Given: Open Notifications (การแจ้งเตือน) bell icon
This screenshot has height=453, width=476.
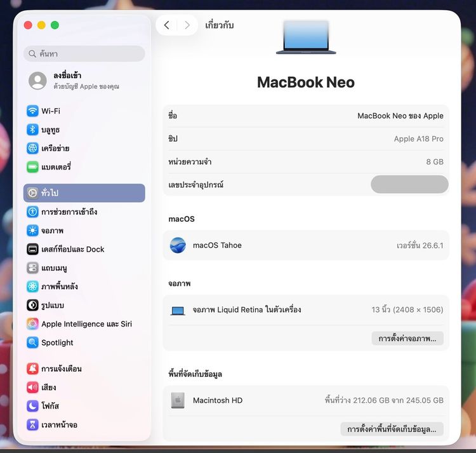Looking at the screenshot, I should point(32,368).
